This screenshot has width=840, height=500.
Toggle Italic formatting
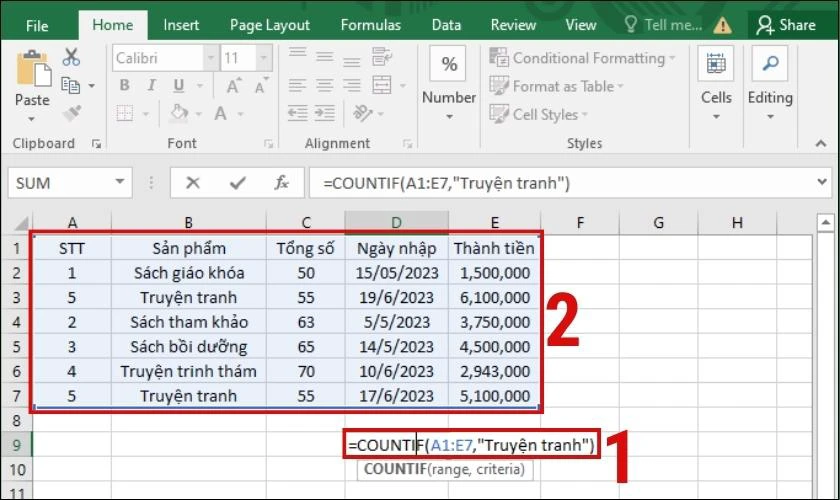coord(152,85)
